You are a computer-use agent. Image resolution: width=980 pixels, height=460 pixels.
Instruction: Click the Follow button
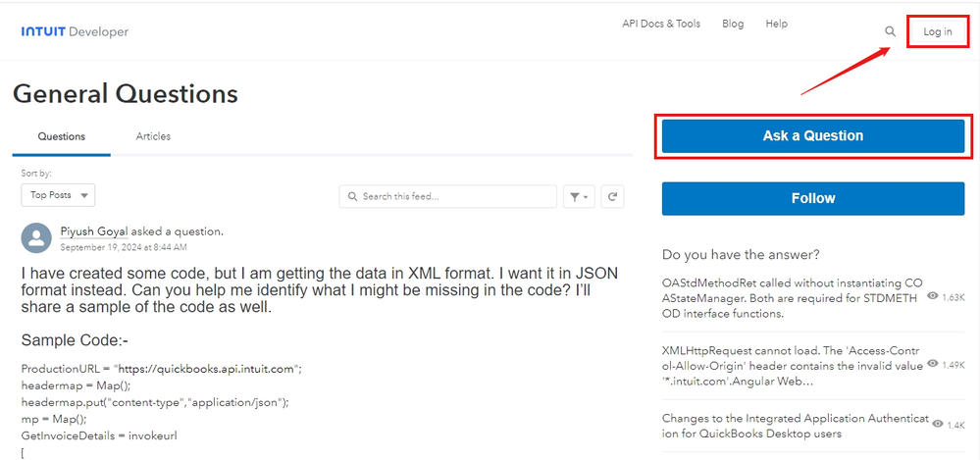813,199
